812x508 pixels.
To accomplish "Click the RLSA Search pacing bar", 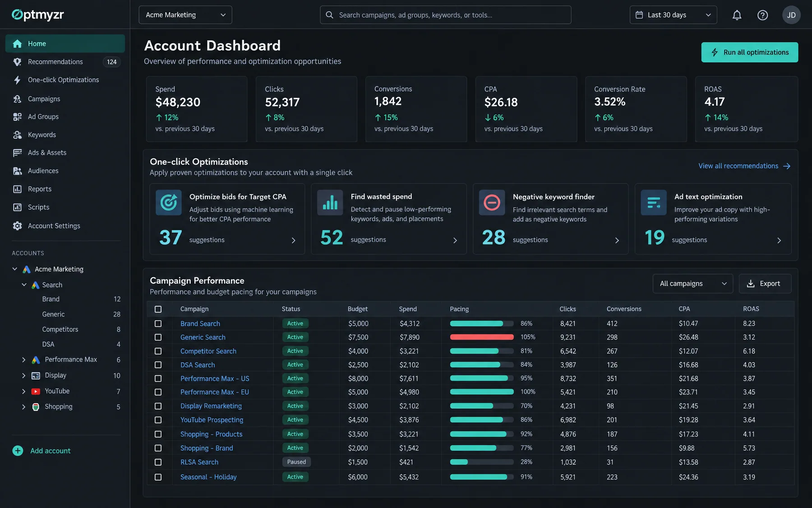I will [482, 462].
